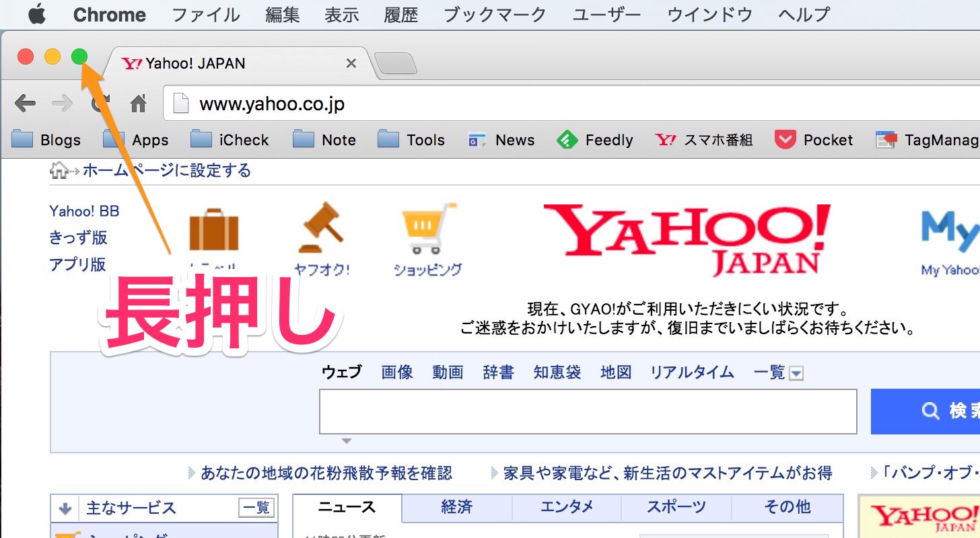The image size is (980, 538).
Task: Open the ファイル menu
Action: [x=206, y=15]
